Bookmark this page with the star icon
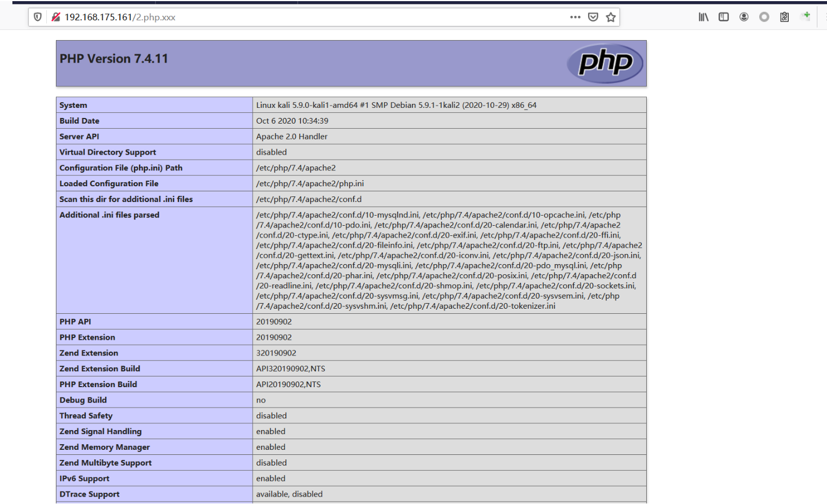Viewport: 827px width, 504px height. click(611, 17)
